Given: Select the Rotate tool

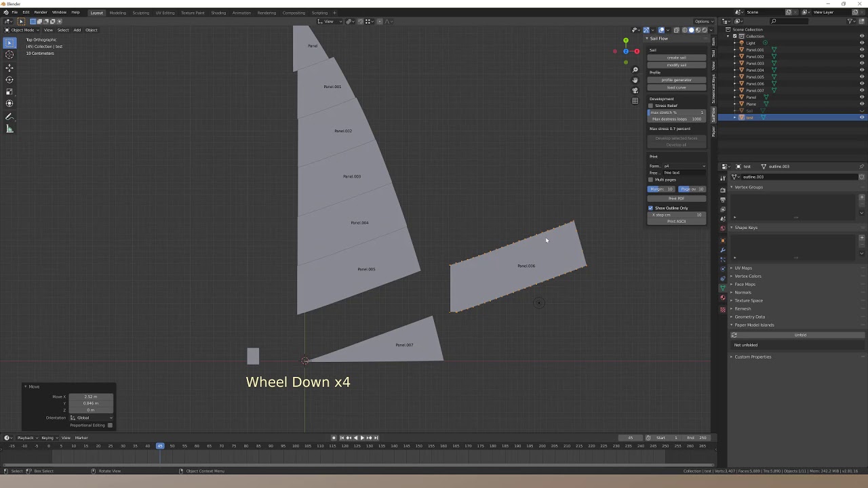Looking at the screenshot, I should (9, 79).
